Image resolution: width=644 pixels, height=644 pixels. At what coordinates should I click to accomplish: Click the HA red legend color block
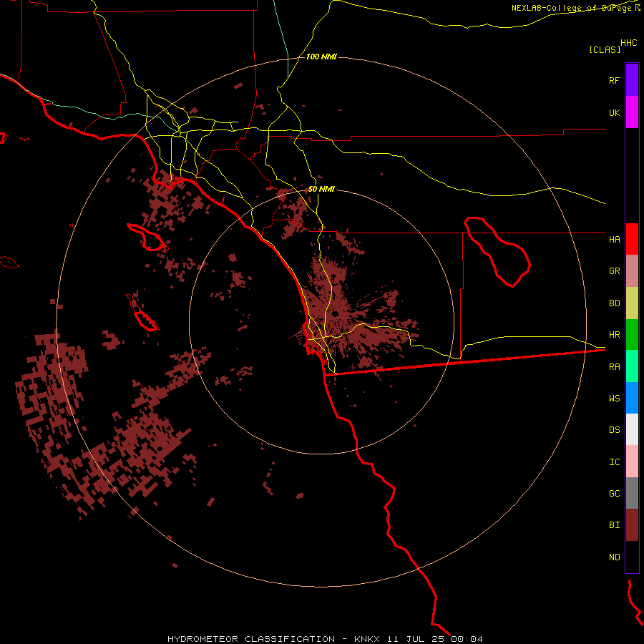[632, 239]
